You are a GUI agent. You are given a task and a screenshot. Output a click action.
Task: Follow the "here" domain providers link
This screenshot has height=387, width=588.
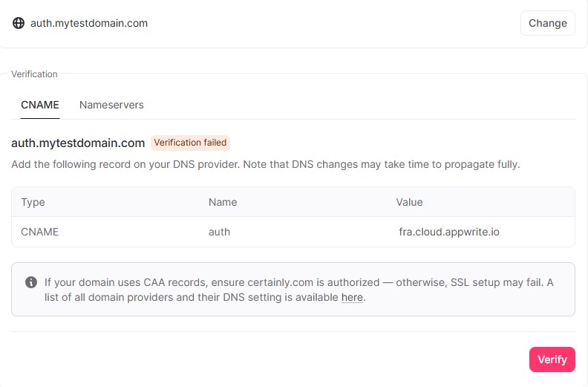coord(352,297)
